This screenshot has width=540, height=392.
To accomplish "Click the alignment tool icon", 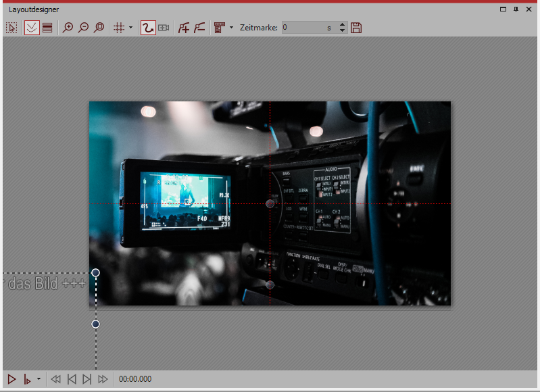I will [x=219, y=28].
